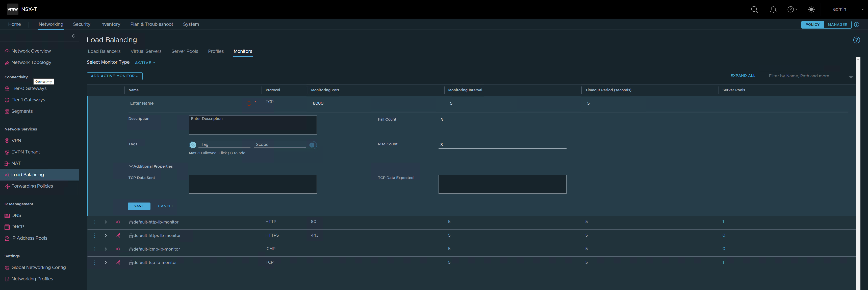Go to the Home tab
This screenshot has width=868, height=290.
point(14,24)
